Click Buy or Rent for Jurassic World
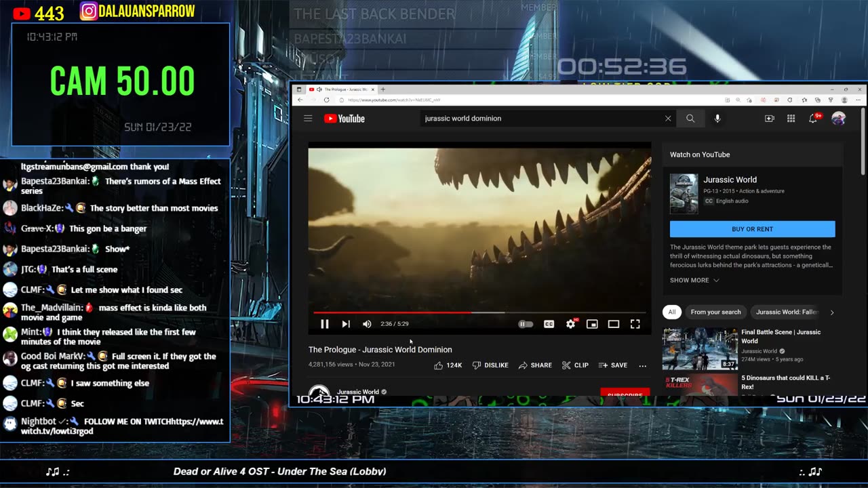The height and width of the screenshot is (488, 868). coord(752,229)
